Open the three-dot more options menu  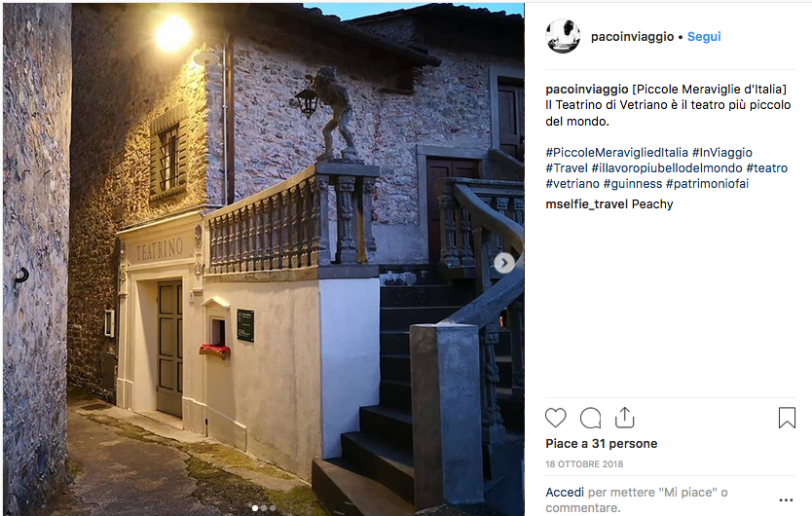point(786,500)
